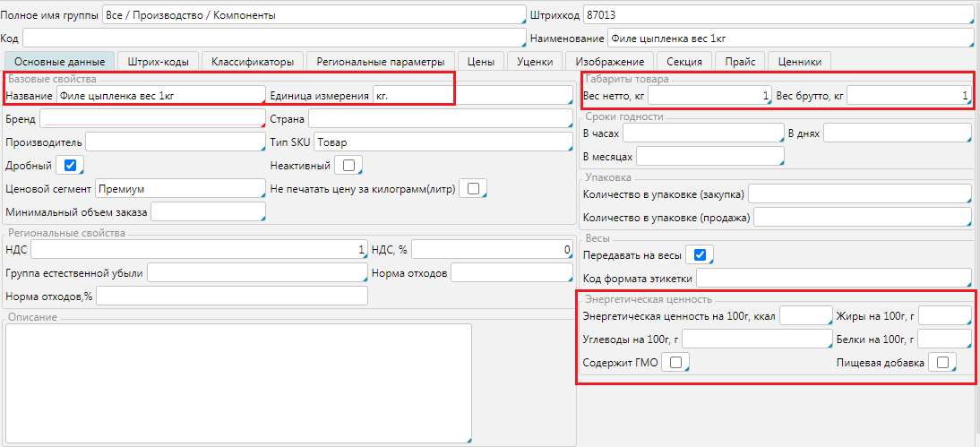Tick the Пищевая добавка checkbox
Screen dimensions: 980x447
pos(941,362)
